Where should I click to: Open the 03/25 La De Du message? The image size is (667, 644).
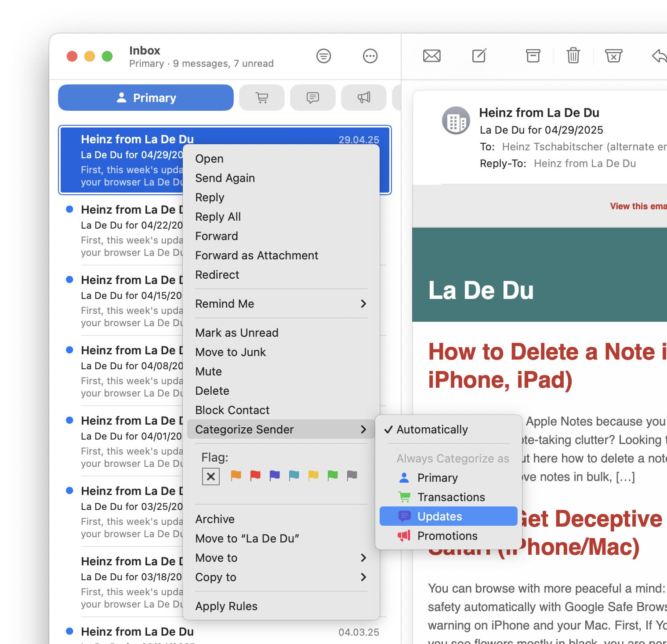[121, 512]
